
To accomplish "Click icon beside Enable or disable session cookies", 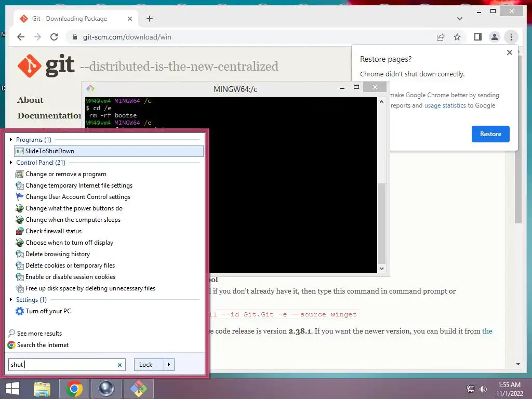I will point(20,277).
